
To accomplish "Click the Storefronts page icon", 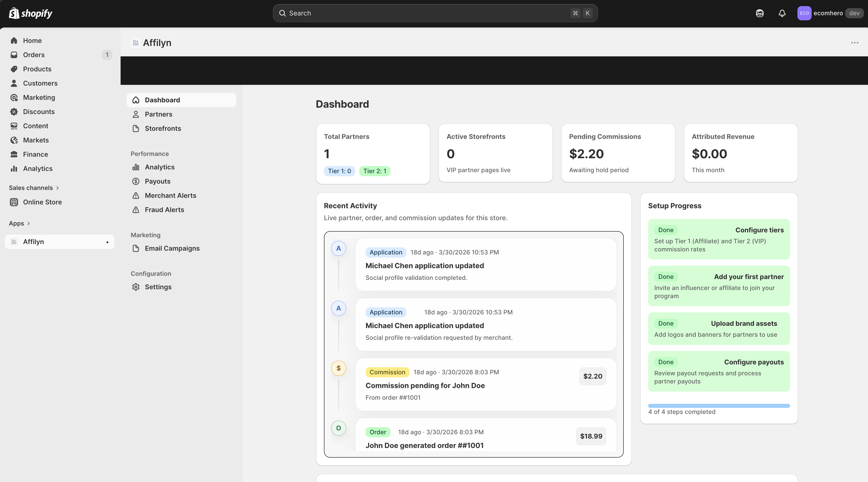I will [136, 128].
